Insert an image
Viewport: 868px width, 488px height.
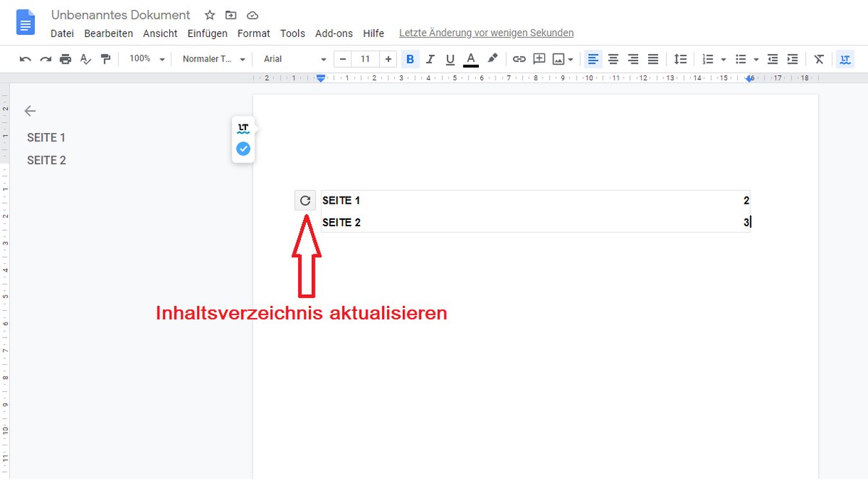[x=559, y=59]
